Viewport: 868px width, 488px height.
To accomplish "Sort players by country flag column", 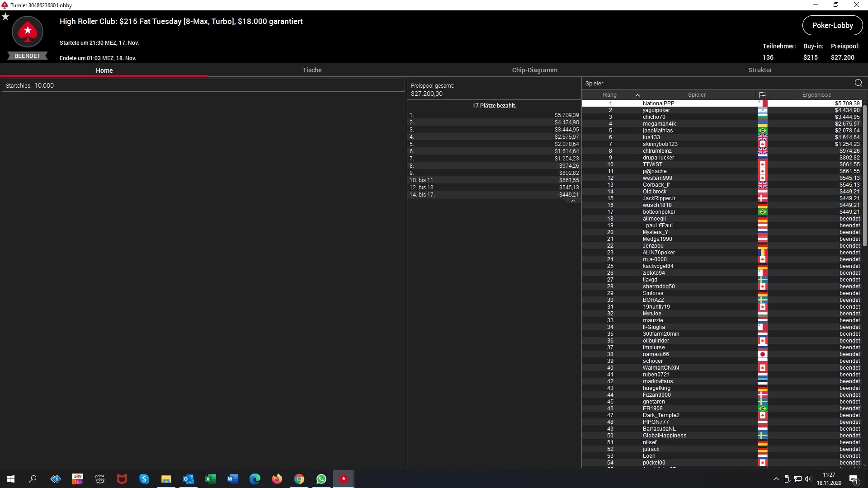I will point(762,95).
